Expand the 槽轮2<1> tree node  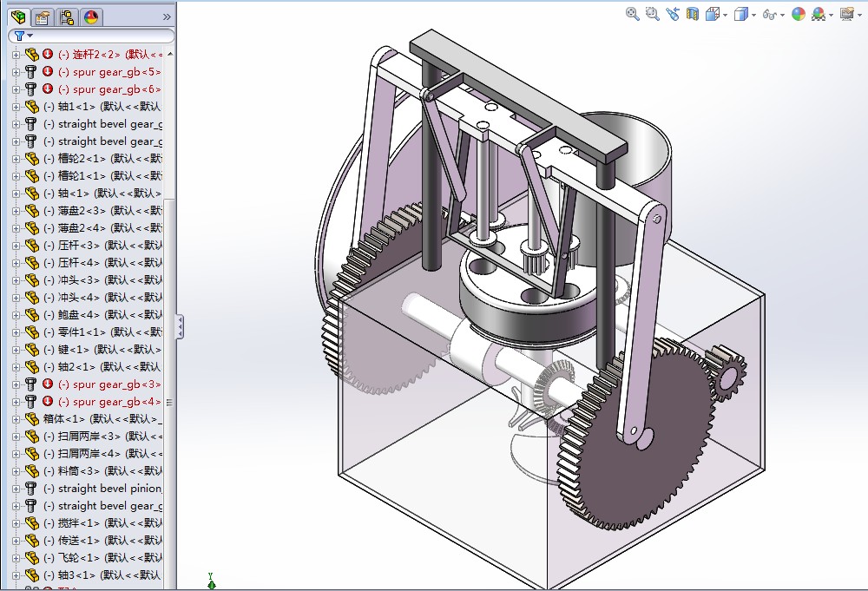16,158
